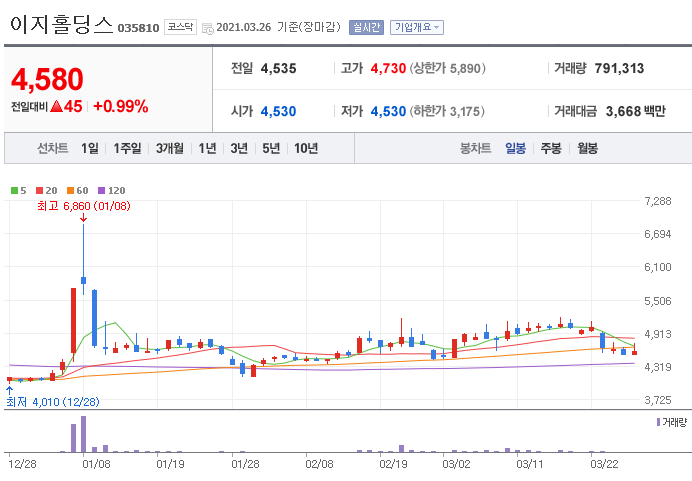The width and height of the screenshot is (692, 481).
Task: Open the 기업개요 dropdown
Action: [417, 27]
